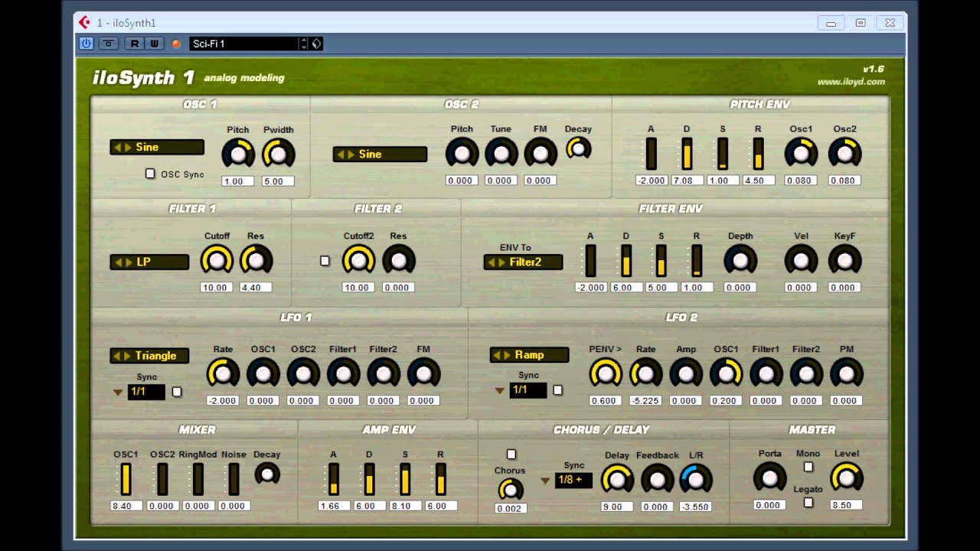Click the Filter Env Depth knob

[x=740, y=261]
